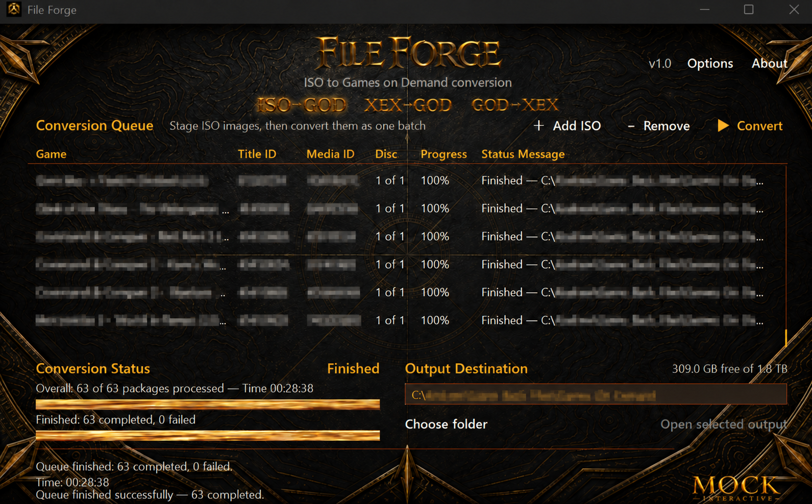Screen dimensions: 812x504
Task: Select the first row in the queue
Action: click(x=407, y=181)
